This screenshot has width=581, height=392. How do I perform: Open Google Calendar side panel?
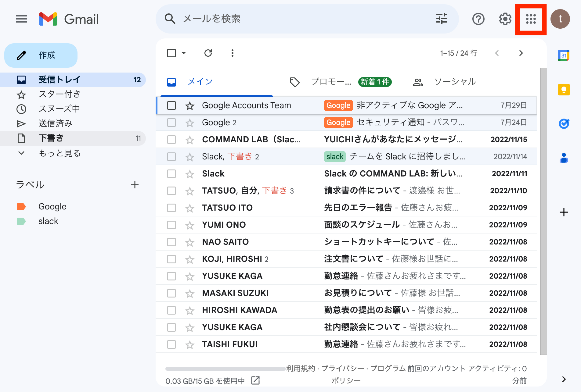coord(564,55)
